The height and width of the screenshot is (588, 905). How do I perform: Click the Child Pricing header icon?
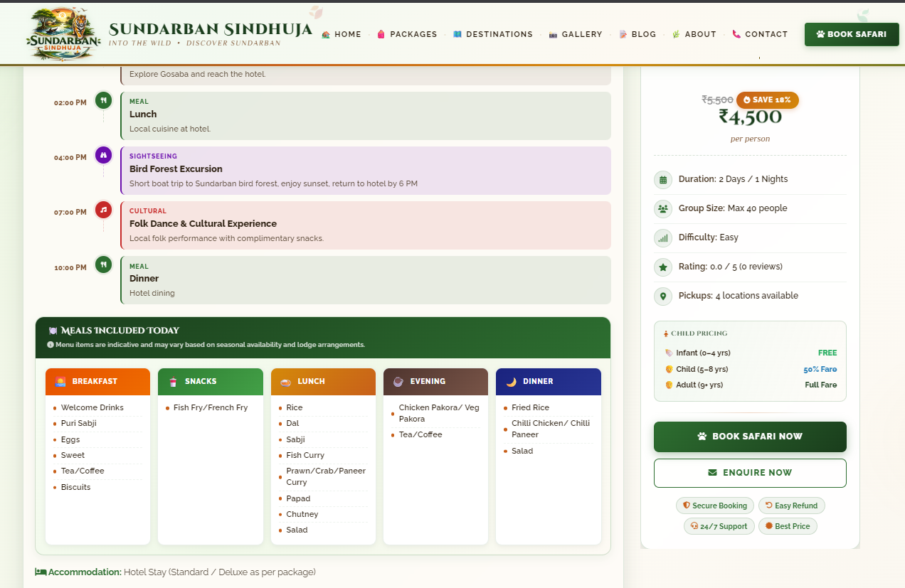coord(666,333)
